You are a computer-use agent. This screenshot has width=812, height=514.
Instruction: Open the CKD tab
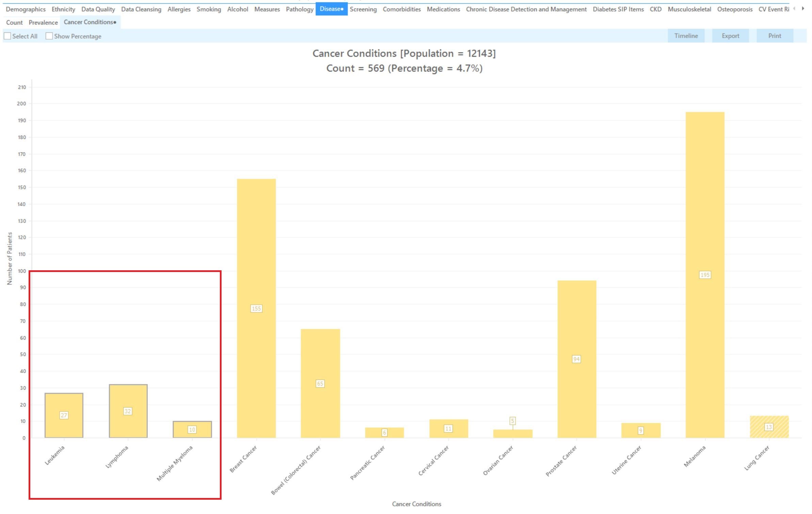pyautogui.click(x=655, y=9)
